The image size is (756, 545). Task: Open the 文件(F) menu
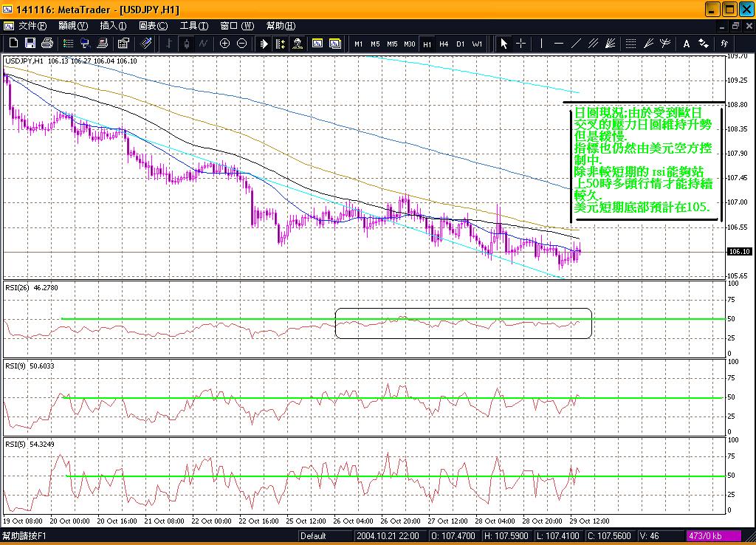click(x=32, y=26)
